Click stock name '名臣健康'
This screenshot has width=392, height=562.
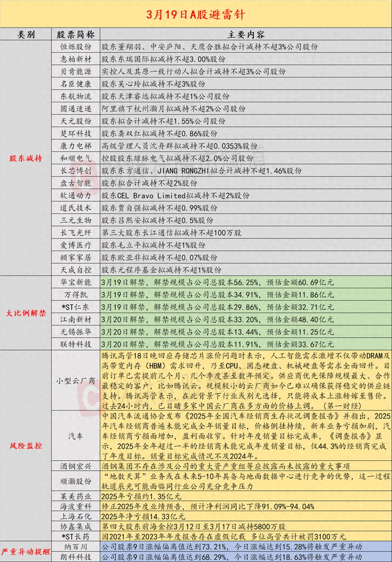(x=75, y=84)
